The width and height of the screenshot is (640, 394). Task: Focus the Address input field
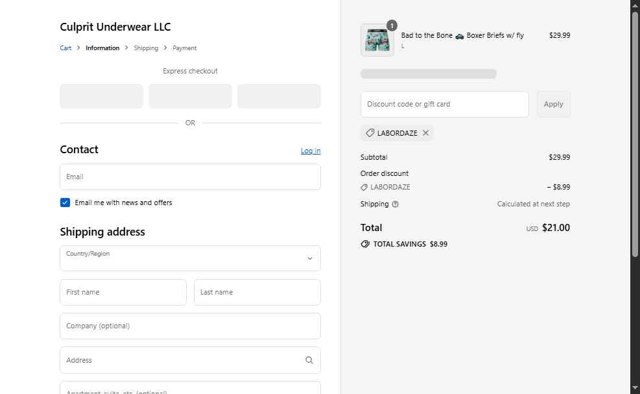click(x=190, y=360)
